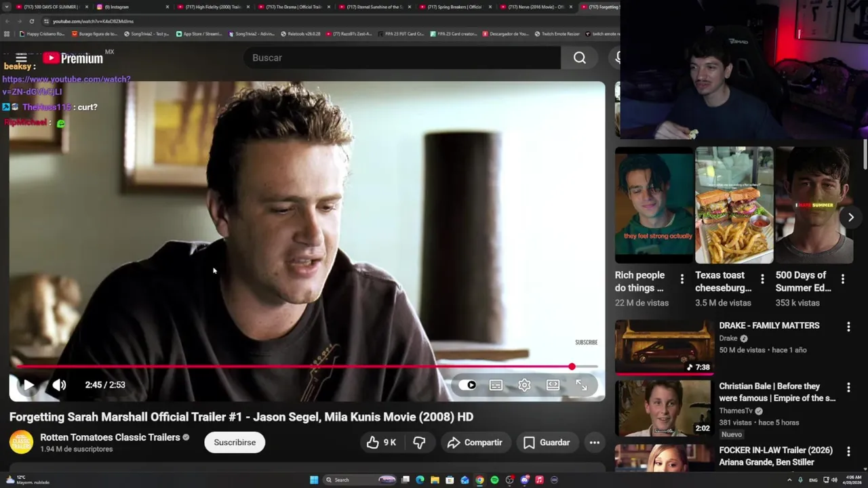Open options for Texas toast short
Image resolution: width=868 pixels, height=488 pixels.
pos(762,279)
